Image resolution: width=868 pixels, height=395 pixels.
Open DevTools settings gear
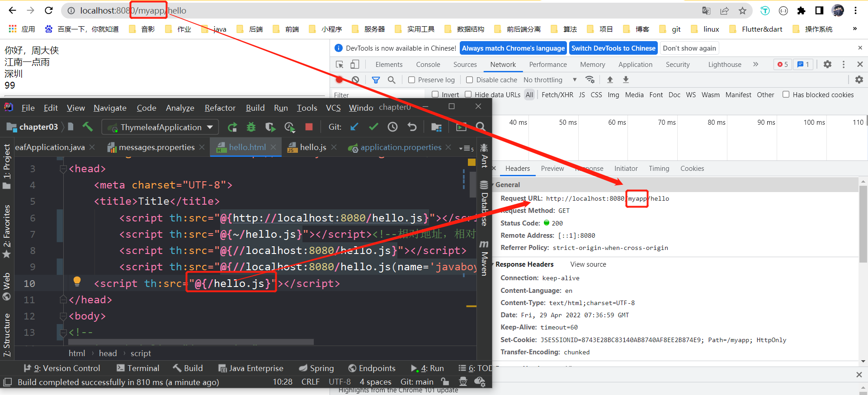click(x=827, y=64)
